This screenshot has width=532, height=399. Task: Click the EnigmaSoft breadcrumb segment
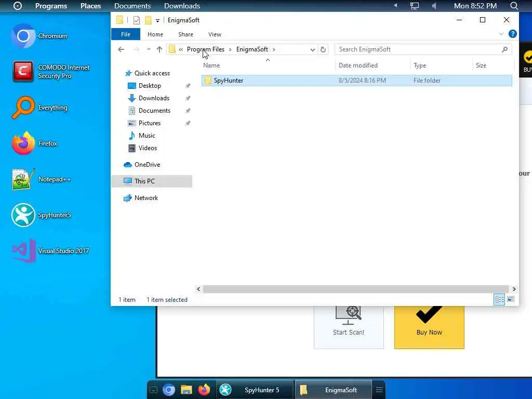(252, 49)
